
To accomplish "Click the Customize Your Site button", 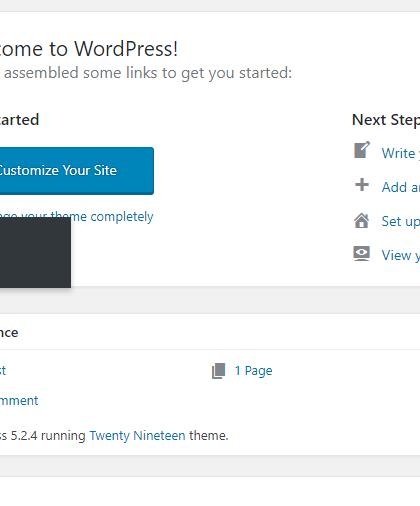I will (77, 171).
